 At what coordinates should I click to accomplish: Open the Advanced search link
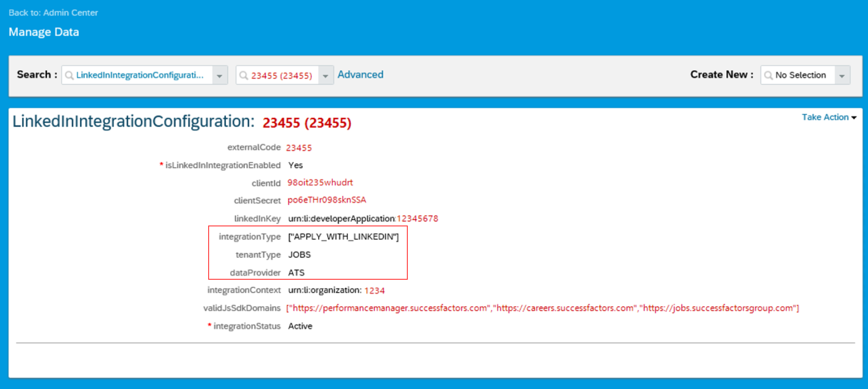point(360,75)
